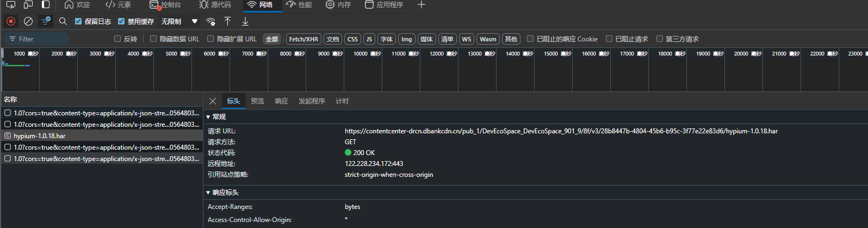Click the import HAR upload arrow
868x228 pixels.
pos(228,21)
